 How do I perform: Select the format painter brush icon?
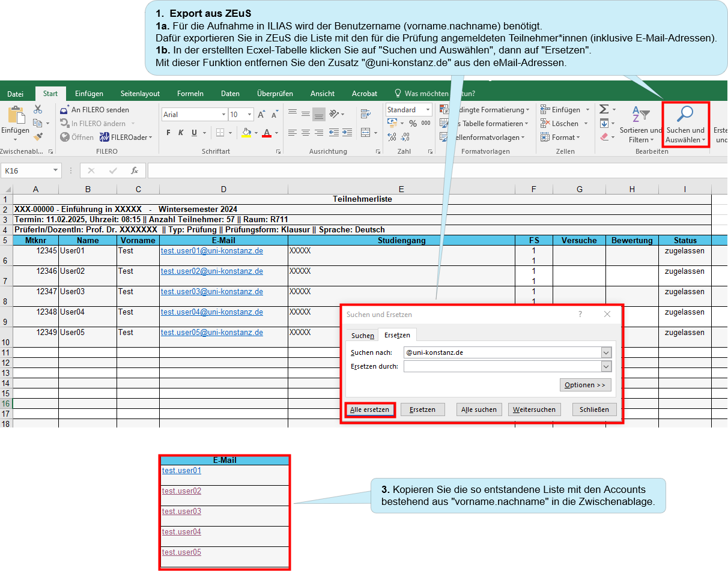pos(38,137)
